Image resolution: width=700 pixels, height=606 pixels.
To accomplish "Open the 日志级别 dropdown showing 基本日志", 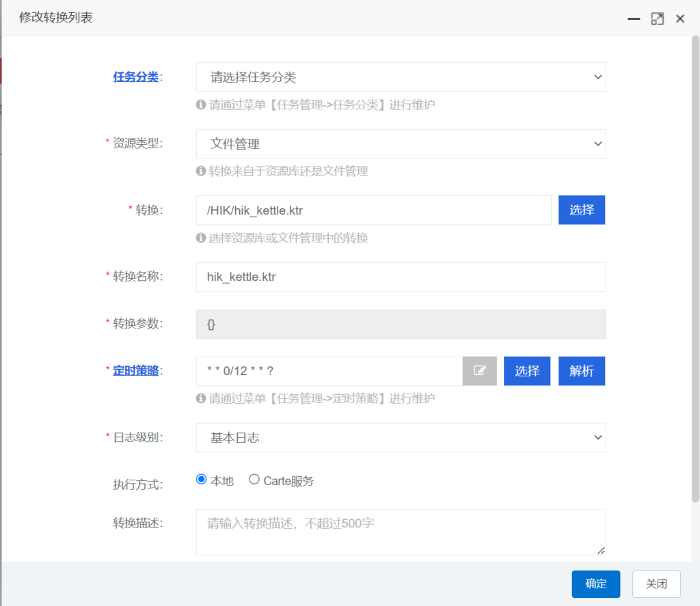I will [x=401, y=438].
